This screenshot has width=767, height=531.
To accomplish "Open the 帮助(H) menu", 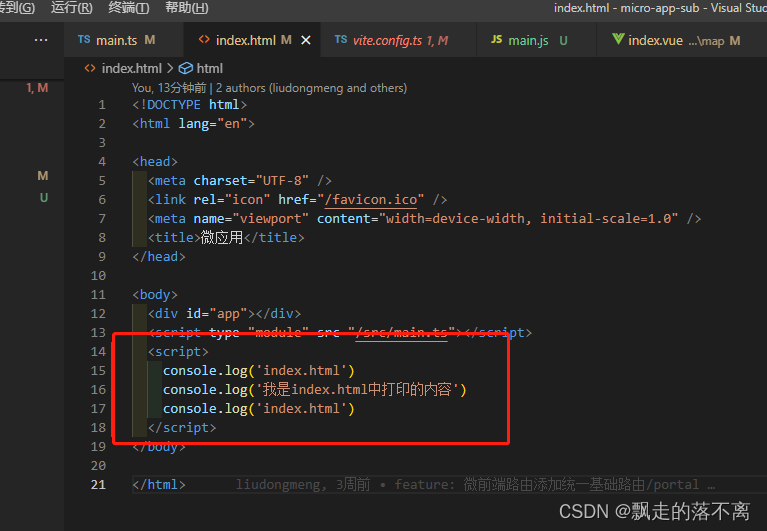I will (x=187, y=7).
